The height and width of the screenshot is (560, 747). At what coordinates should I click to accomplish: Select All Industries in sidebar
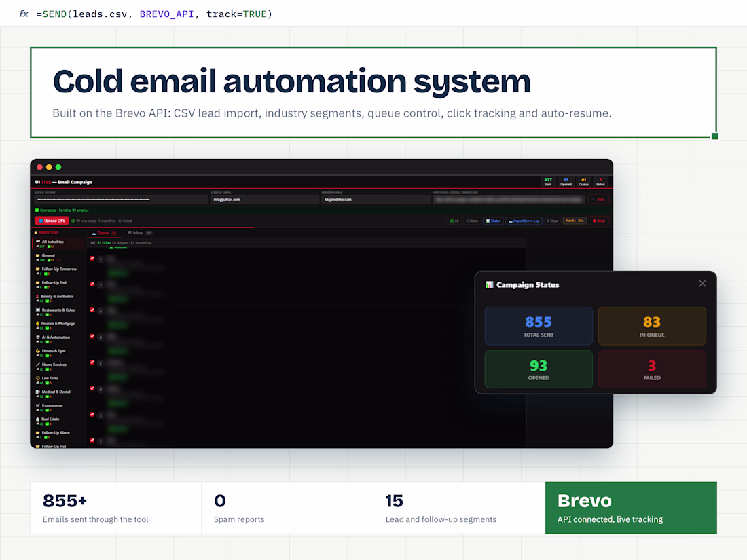58,243
